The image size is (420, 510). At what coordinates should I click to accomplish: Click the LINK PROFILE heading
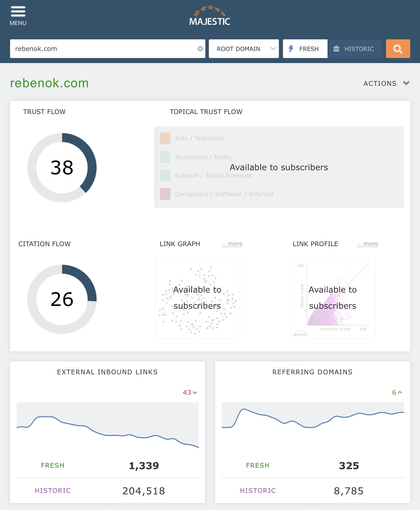tap(315, 244)
